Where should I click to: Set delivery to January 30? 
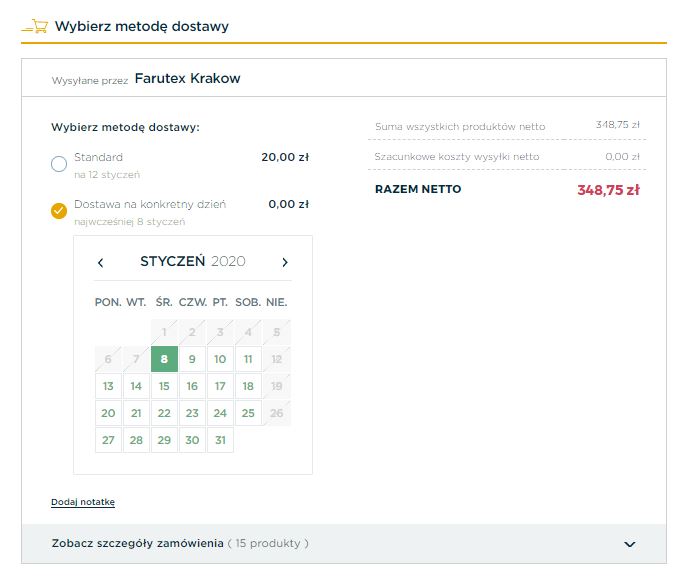[x=192, y=440]
